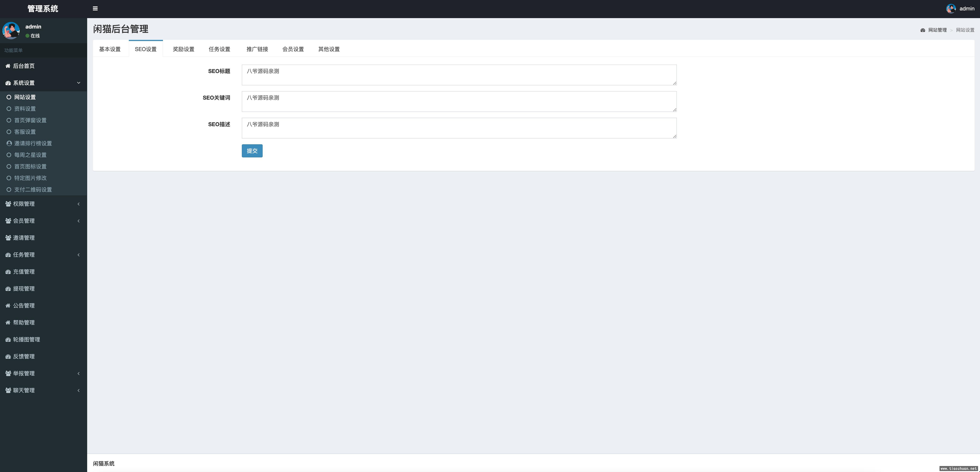
Task: Expand the 聊天管理 submenu arrow
Action: 78,390
